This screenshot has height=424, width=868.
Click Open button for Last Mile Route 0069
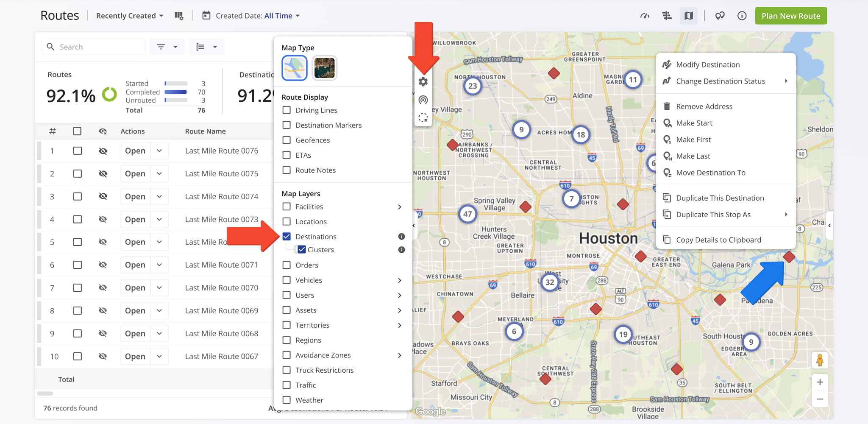point(135,311)
